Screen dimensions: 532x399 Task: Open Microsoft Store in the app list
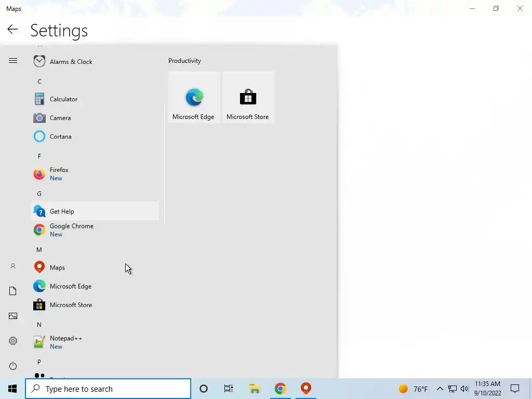point(95,304)
